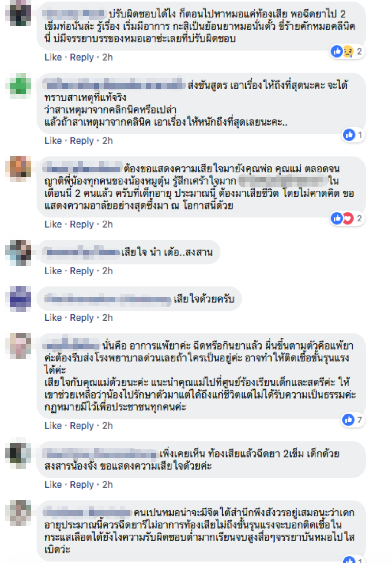Like the 'เสียใจด้วยครับ' comment

point(53,318)
